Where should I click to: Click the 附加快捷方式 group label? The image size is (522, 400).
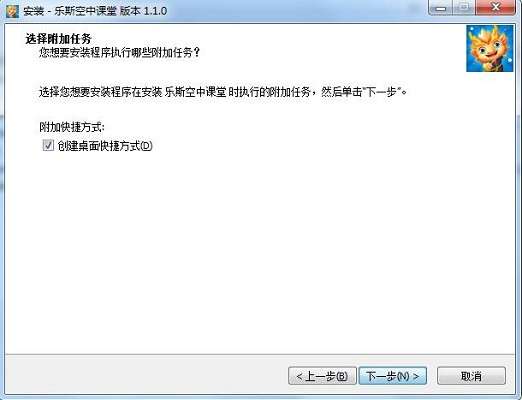(72, 127)
